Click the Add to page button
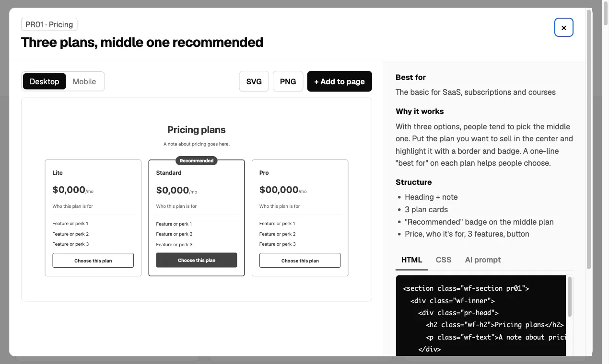609x364 pixels. coord(340,81)
